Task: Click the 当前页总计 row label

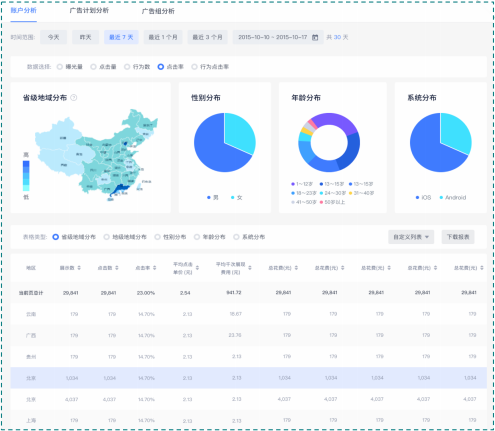Action: pos(31,293)
